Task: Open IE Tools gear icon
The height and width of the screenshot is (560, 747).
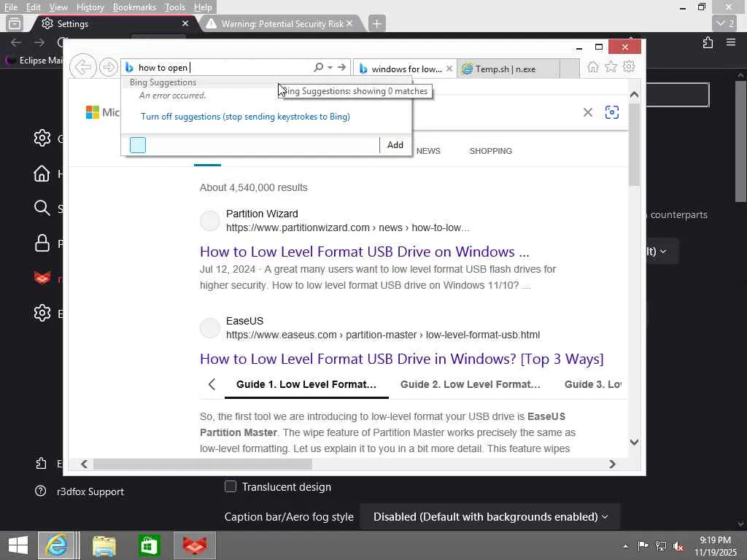Action: point(629,66)
